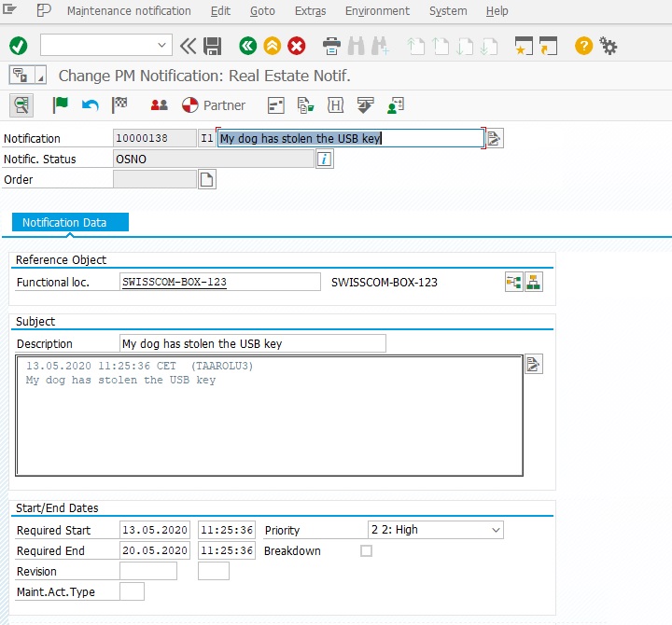
Task: Click the schedule overview icon after Partner
Action: (x=275, y=105)
